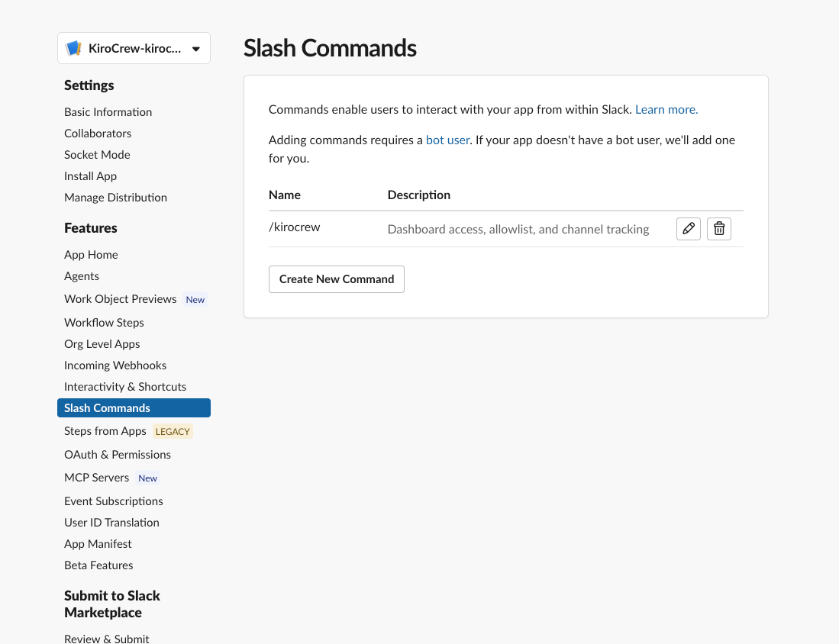Open Collaborators page
This screenshot has width=839, height=644.
tap(98, 134)
